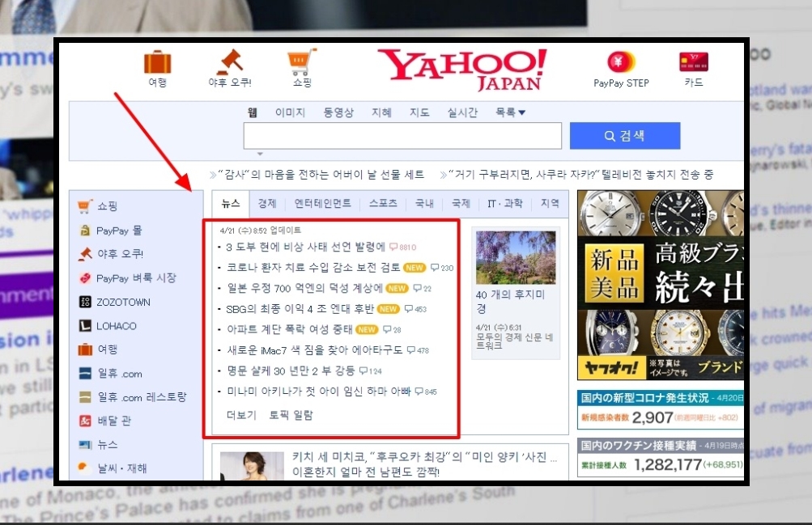The width and height of the screenshot is (812, 525).
Task: Click the Yahoo! Japan logo
Action: [x=462, y=70]
